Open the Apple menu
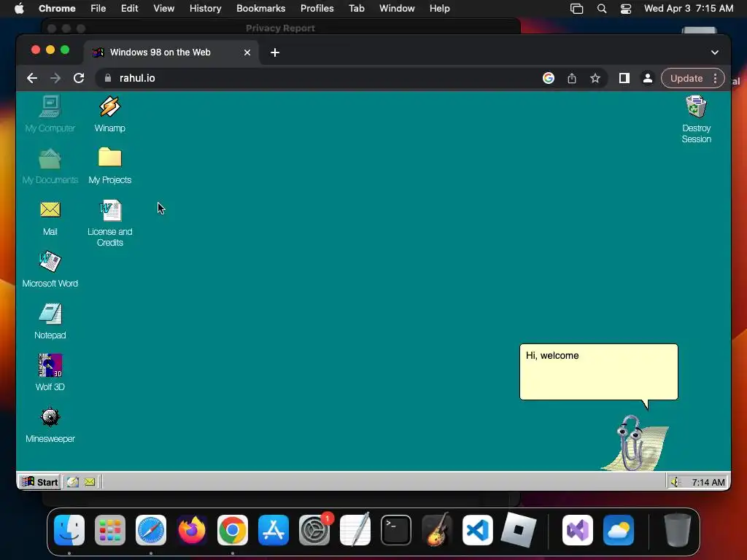Viewport: 747px width, 560px height. coord(19,9)
